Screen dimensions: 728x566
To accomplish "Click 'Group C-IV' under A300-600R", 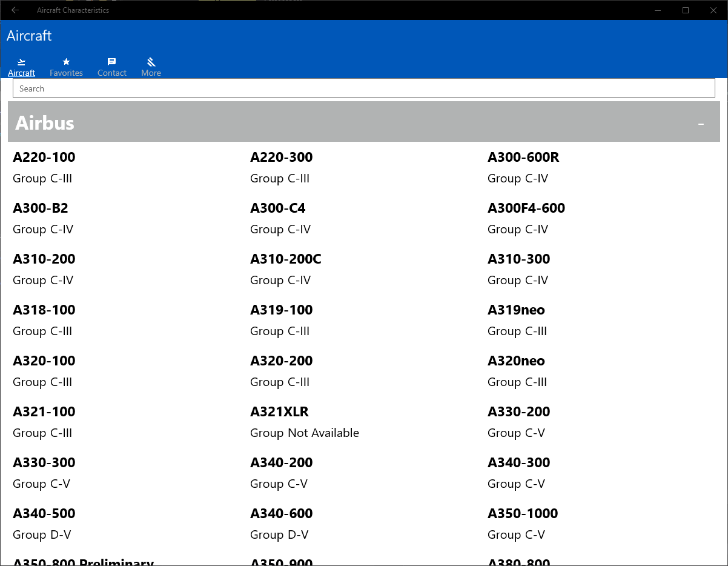I will click(518, 179).
